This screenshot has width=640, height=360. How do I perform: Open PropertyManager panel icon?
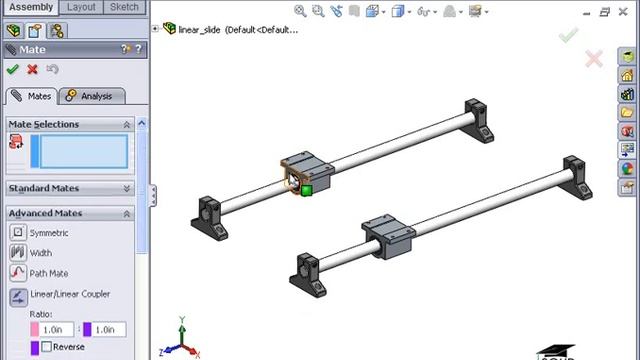pyautogui.click(x=35, y=31)
